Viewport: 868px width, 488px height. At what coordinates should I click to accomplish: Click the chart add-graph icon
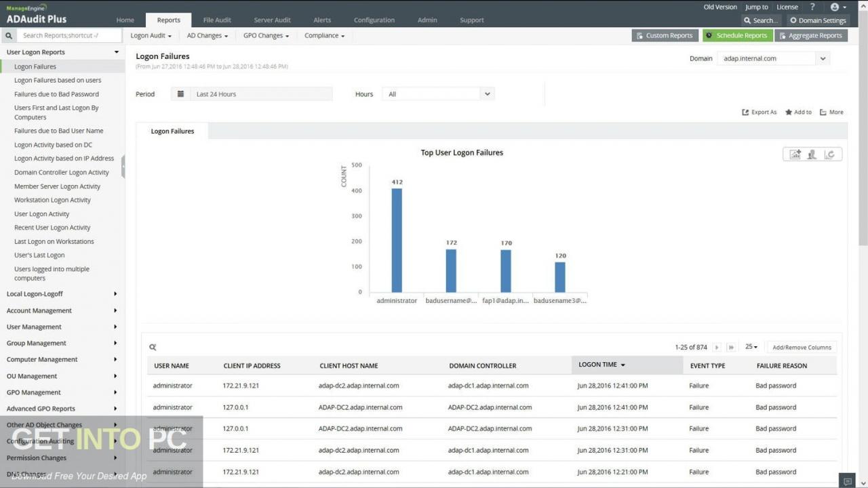click(x=795, y=155)
